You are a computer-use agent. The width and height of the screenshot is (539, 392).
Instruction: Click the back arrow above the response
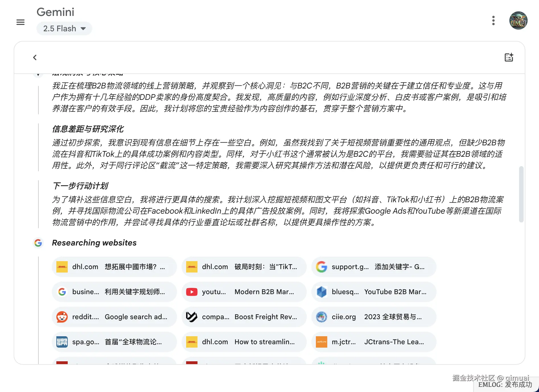pyautogui.click(x=35, y=57)
